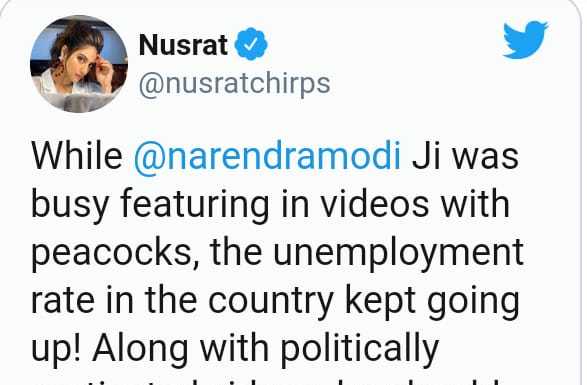Open the Nusrat display name
Image resolution: width=587 pixels, height=385 pixels.
(183, 45)
